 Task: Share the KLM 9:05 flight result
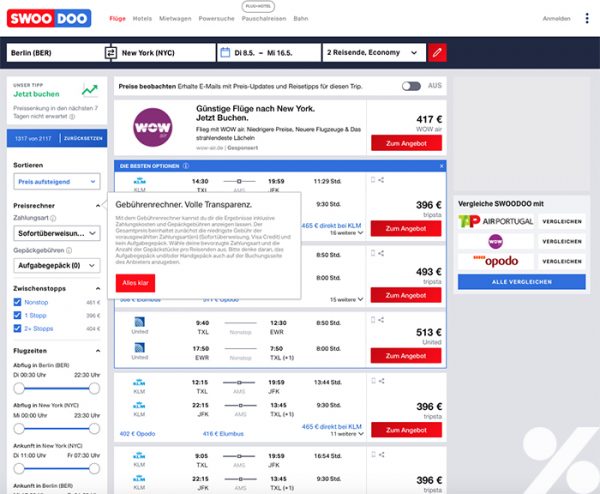click(381, 455)
